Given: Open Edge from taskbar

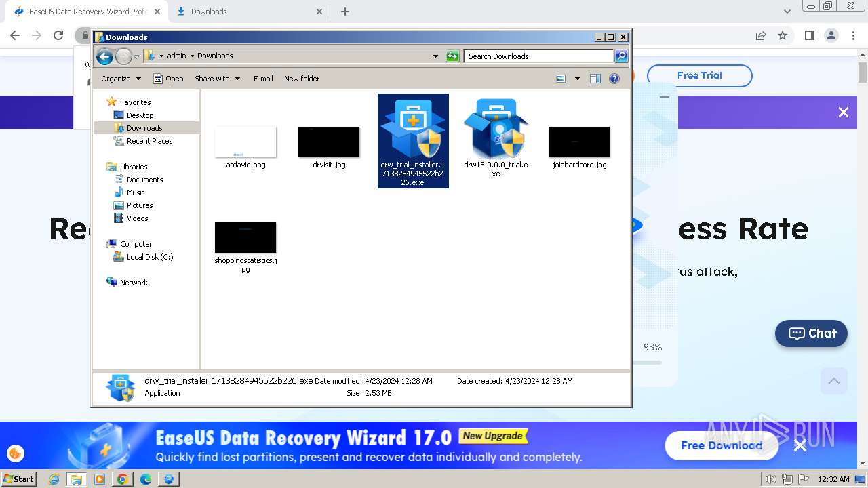Looking at the screenshot, I should [x=146, y=479].
